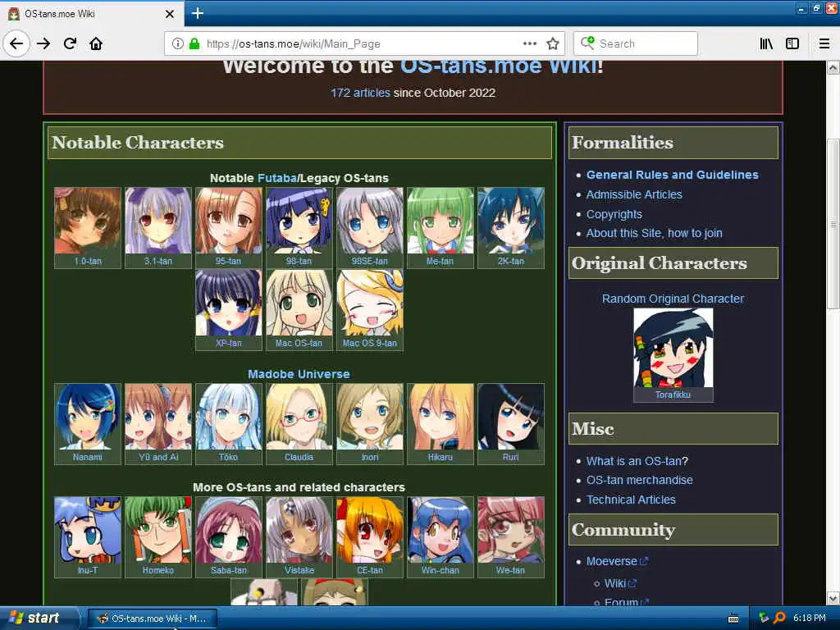Open page actions three-dot menu
This screenshot has width=840, height=630.
click(530, 43)
